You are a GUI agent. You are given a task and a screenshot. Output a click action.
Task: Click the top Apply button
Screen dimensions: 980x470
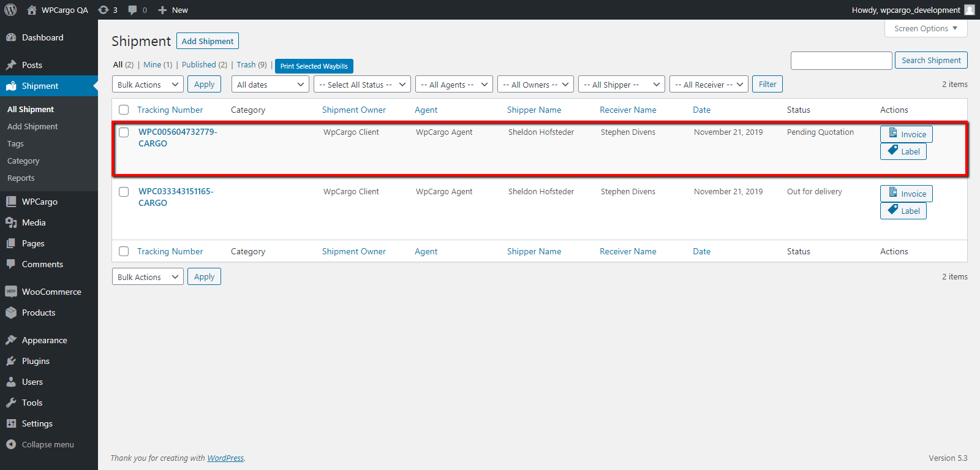(x=204, y=84)
